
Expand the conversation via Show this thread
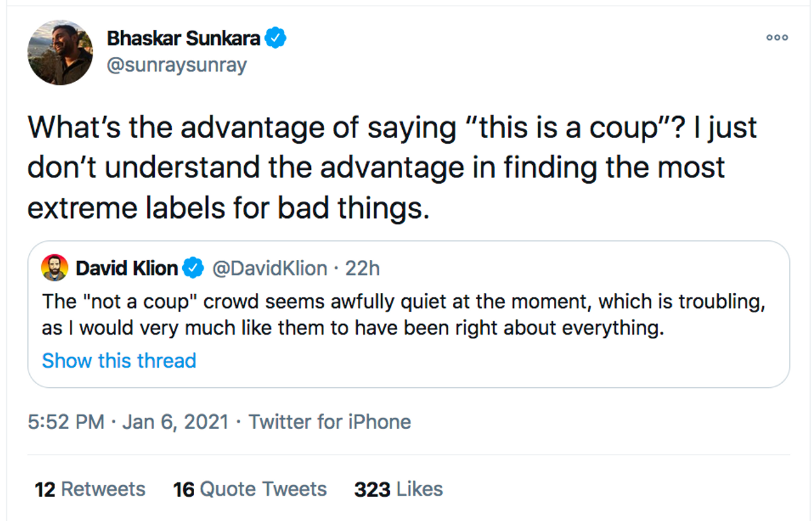pyautogui.click(x=119, y=361)
